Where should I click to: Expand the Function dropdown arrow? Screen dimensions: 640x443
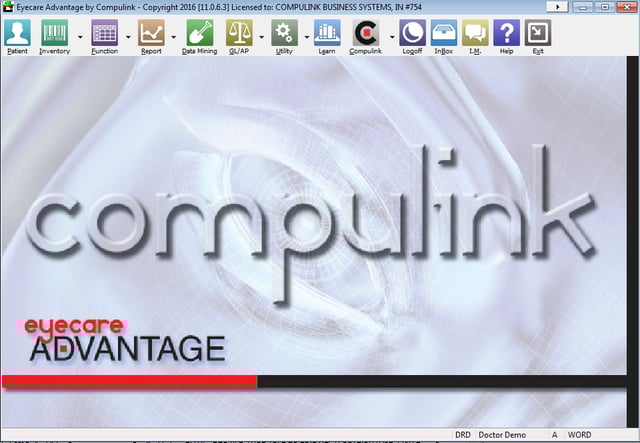(x=128, y=37)
